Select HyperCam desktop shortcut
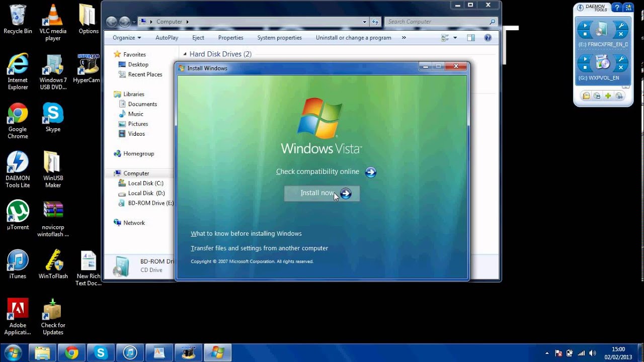This screenshot has height=362, width=644. [87, 69]
